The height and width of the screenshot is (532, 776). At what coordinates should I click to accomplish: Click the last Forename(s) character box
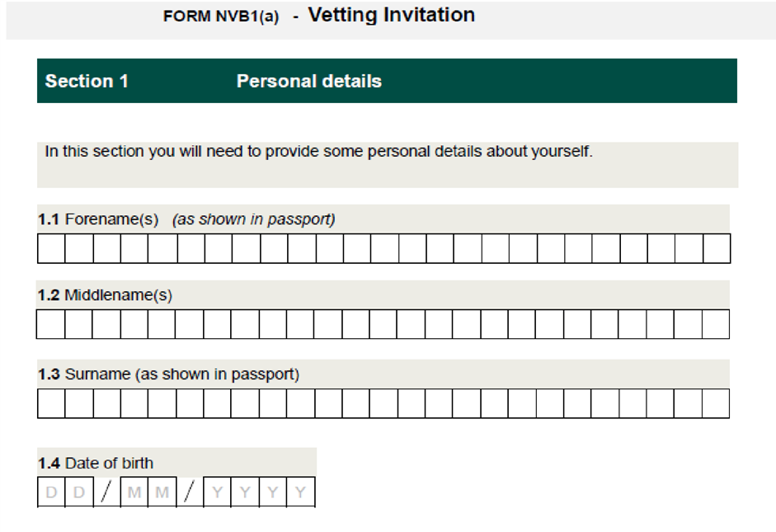pyautogui.click(x=717, y=248)
